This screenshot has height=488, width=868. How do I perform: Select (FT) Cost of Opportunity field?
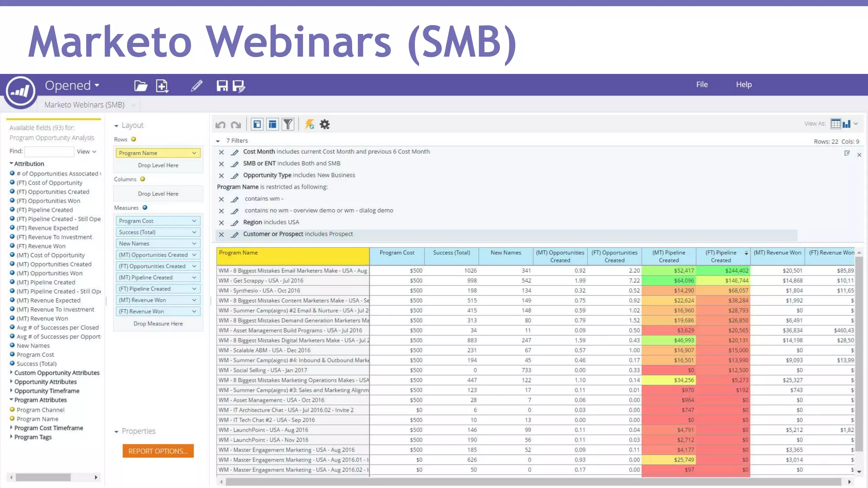[50, 183]
